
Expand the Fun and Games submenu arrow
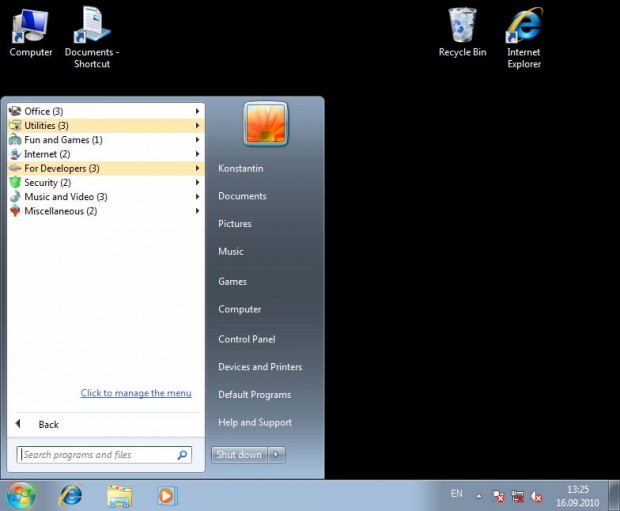[x=197, y=140]
